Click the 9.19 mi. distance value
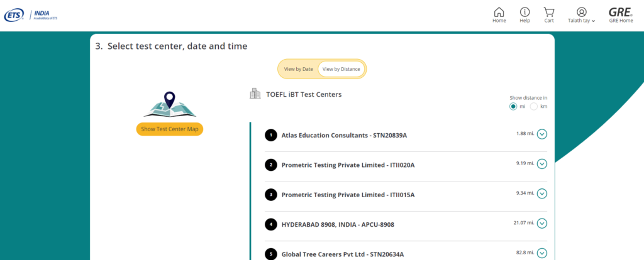The image size is (644, 260). click(x=525, y=163)
